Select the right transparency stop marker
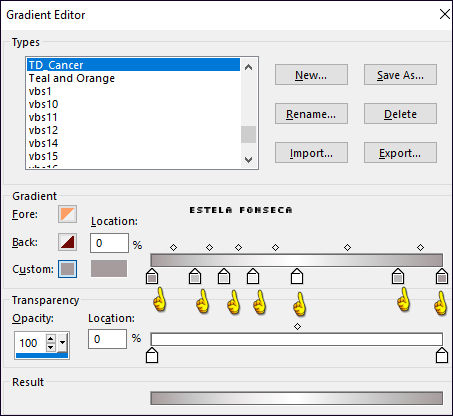Viewport: 453px width, 416px height. click(x=442, y=355)
